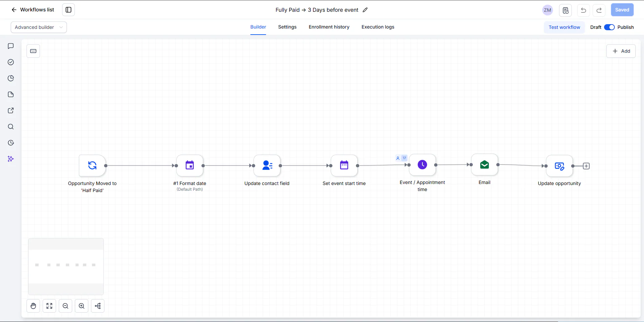The image size is (644, 322).
Task: Click Test workflow button
Action: coord(564,27)
